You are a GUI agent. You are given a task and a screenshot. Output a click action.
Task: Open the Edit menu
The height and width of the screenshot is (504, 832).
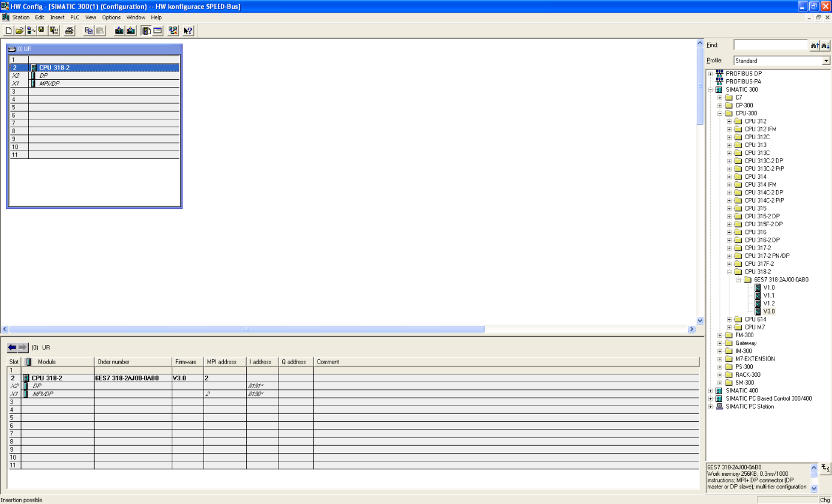pyautogui.click(x=40, y=17)
